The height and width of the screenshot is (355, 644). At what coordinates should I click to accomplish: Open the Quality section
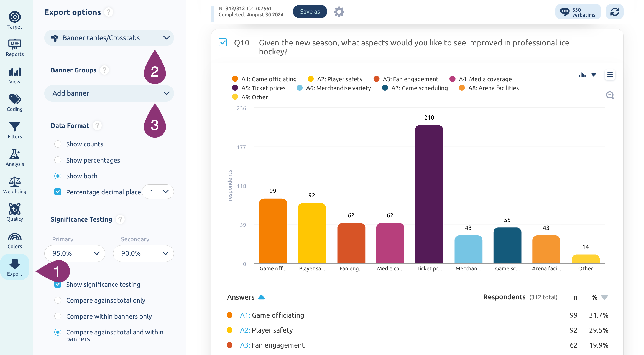coord(15,212)
